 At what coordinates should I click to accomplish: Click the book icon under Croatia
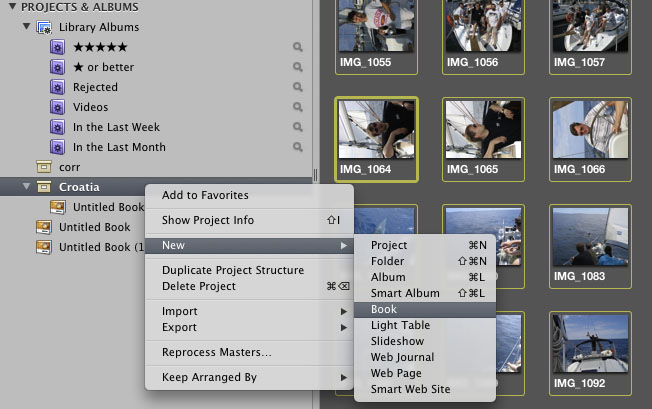[58, 207]
